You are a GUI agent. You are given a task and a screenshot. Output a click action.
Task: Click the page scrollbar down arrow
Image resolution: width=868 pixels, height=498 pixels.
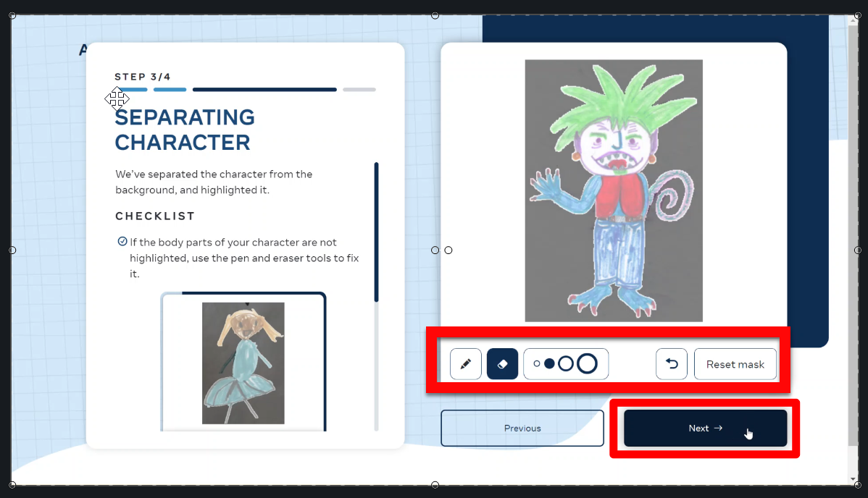[853, 479]
